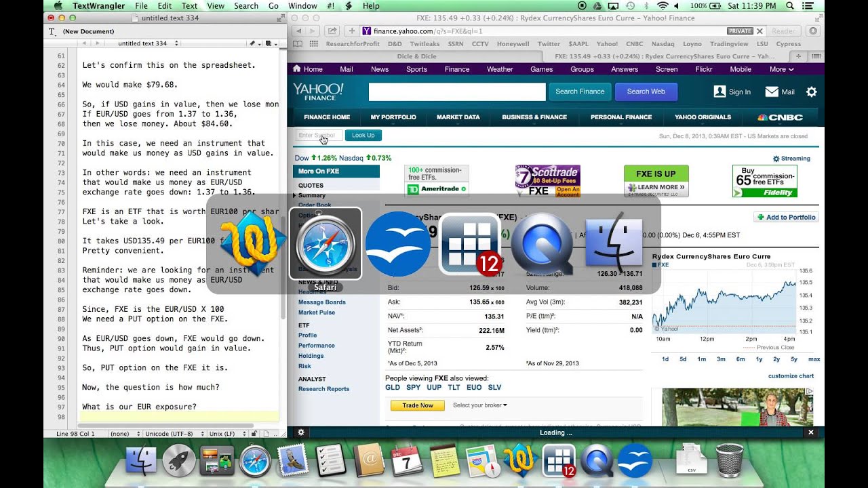Click the Look Up button
This screenshot has height=488, width=868.
tap(363, 136)
